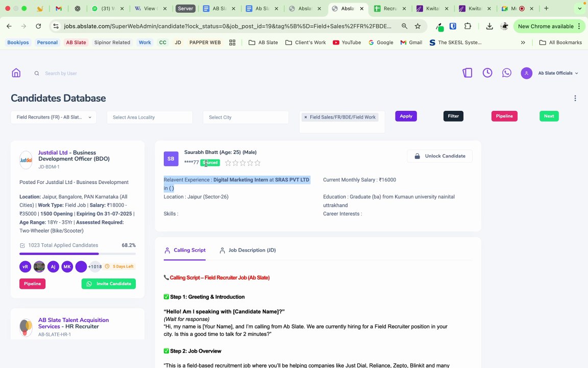Click the green Next button
The width and height of the screenshot is (588, 368).
(x=549, y=116)
